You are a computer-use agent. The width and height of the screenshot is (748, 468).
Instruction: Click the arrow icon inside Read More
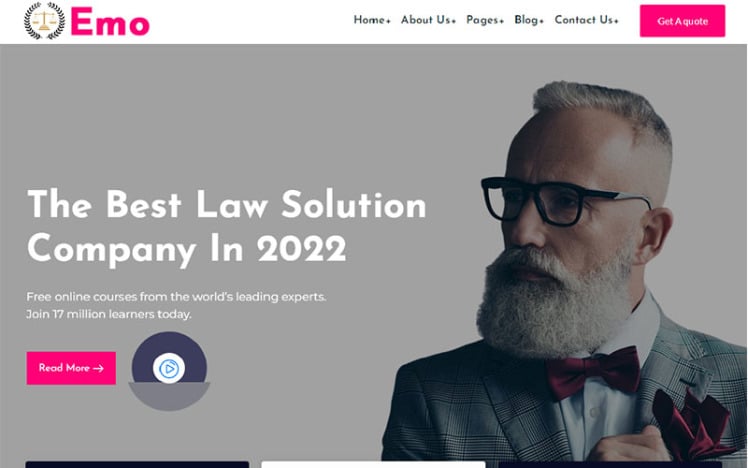pyautogui.click(x=99, y=368)
